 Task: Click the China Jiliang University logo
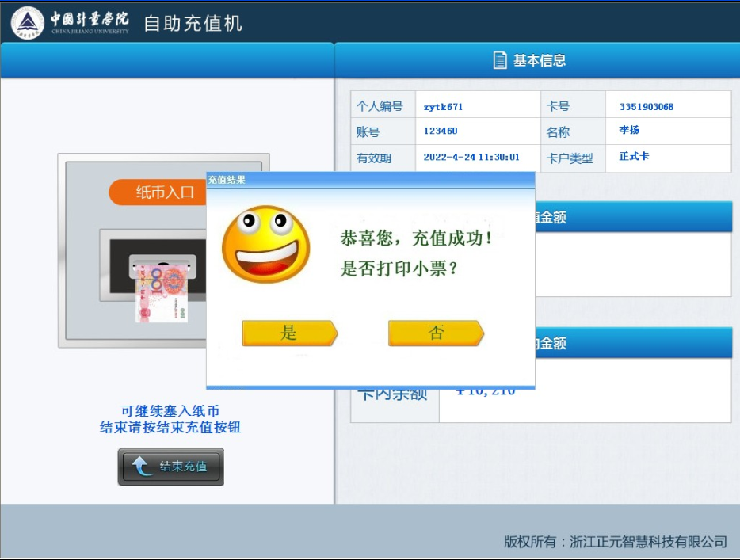pyautogui.click(x=29, y=22)
